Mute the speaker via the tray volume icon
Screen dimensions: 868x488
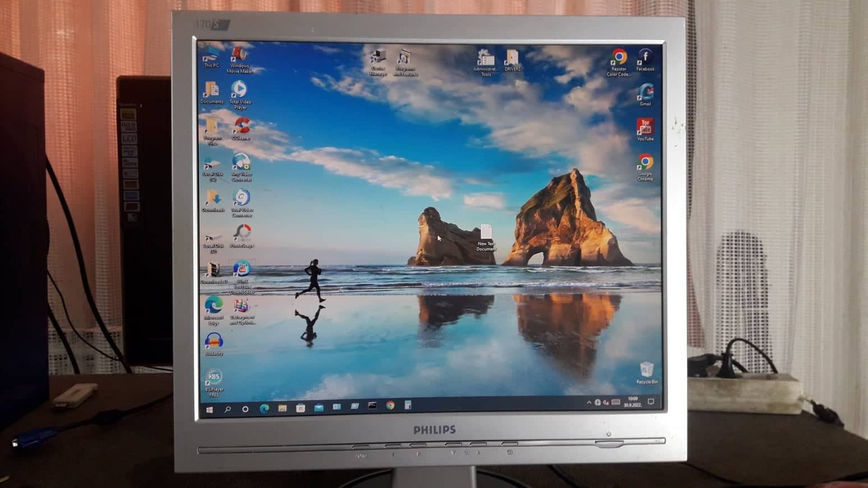(x=606, y=402)
